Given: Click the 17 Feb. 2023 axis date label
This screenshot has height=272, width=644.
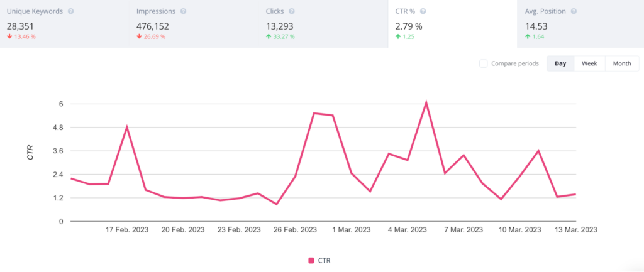Looking at the screenshot, I should pos(128,230).
